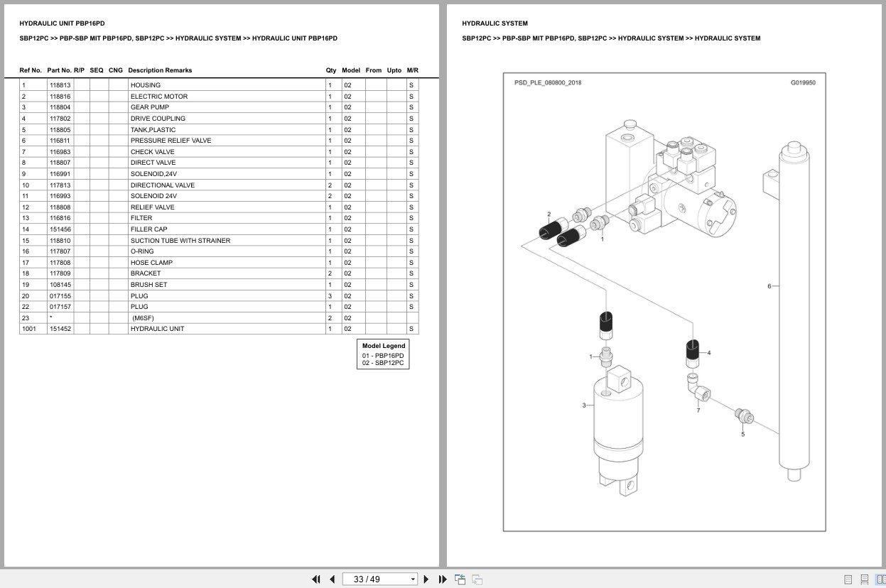Select part number 017155 PLUG
This screenshot has height=588, width=886.
coord(60,296)
